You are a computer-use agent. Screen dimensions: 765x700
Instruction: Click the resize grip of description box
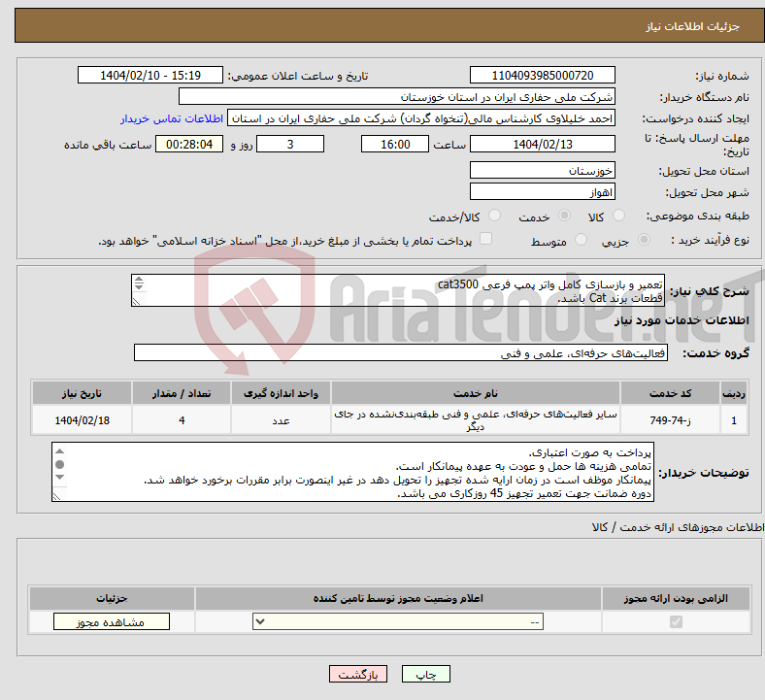click(136, 302)
